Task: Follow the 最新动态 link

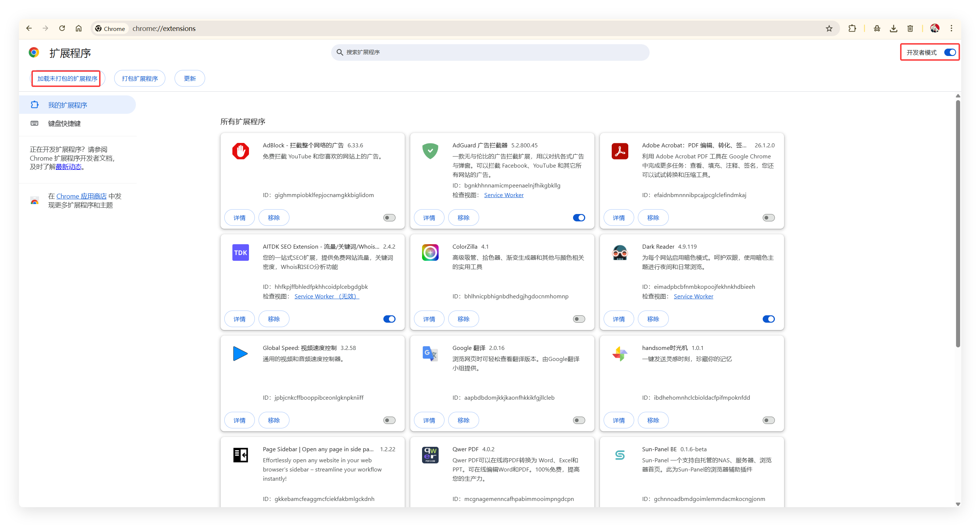Action: click(69, 167)
